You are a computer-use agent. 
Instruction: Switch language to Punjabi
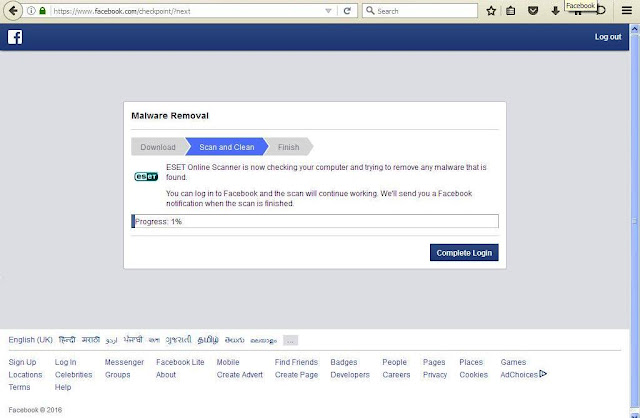click(133, 340)
